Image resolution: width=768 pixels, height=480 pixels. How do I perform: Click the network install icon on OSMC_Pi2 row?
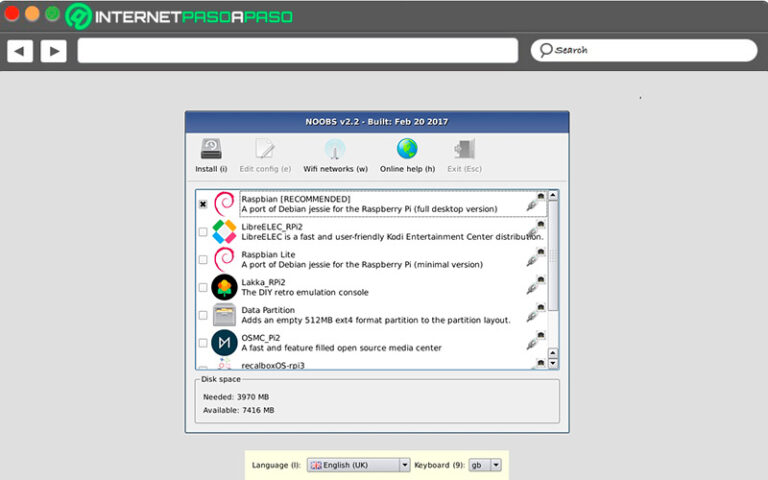click(536, 341)
